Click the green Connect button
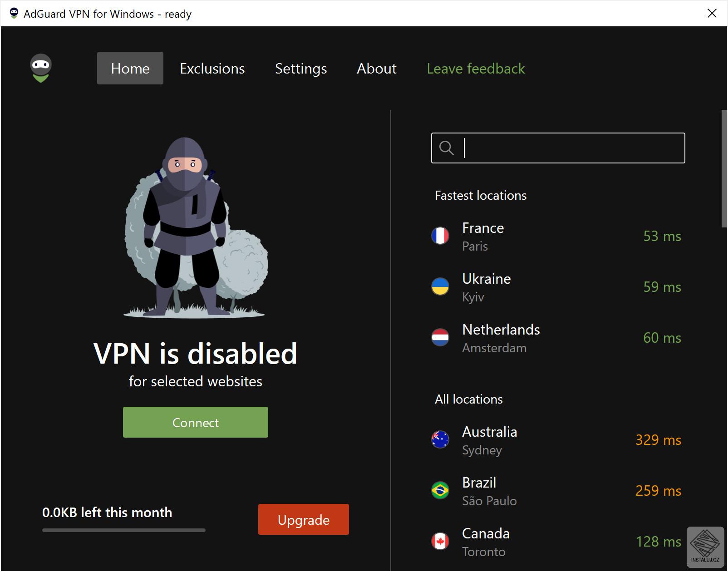This screenshot has height=572, width=728. (196, 422)
